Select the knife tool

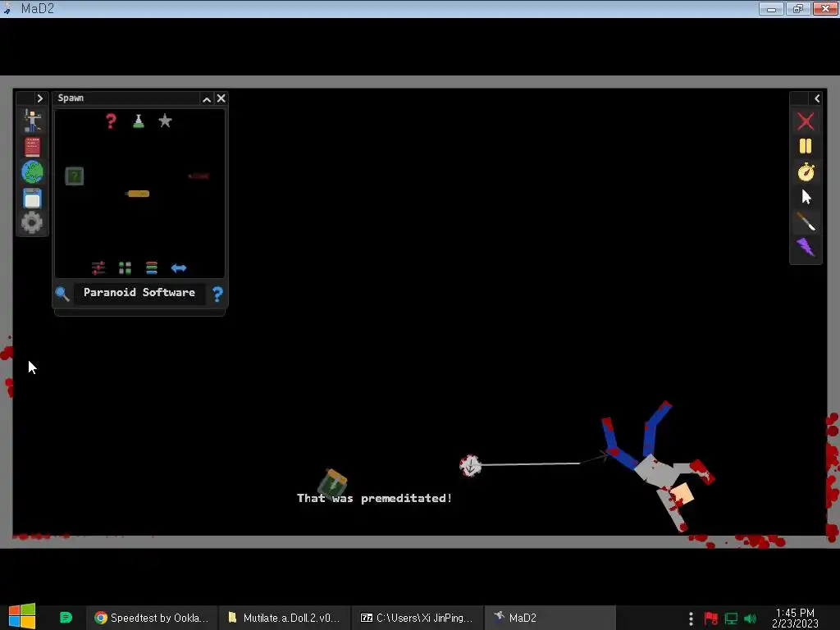[806, 221]
